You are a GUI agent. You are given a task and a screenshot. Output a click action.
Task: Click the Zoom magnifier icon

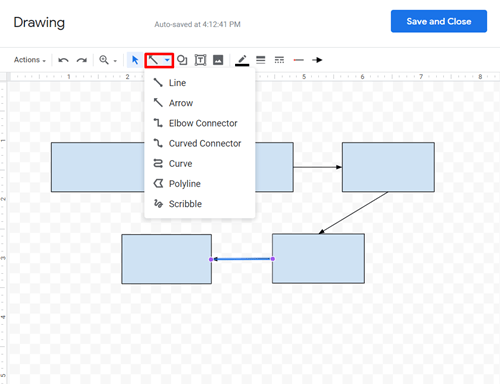[x=104, y=60]
